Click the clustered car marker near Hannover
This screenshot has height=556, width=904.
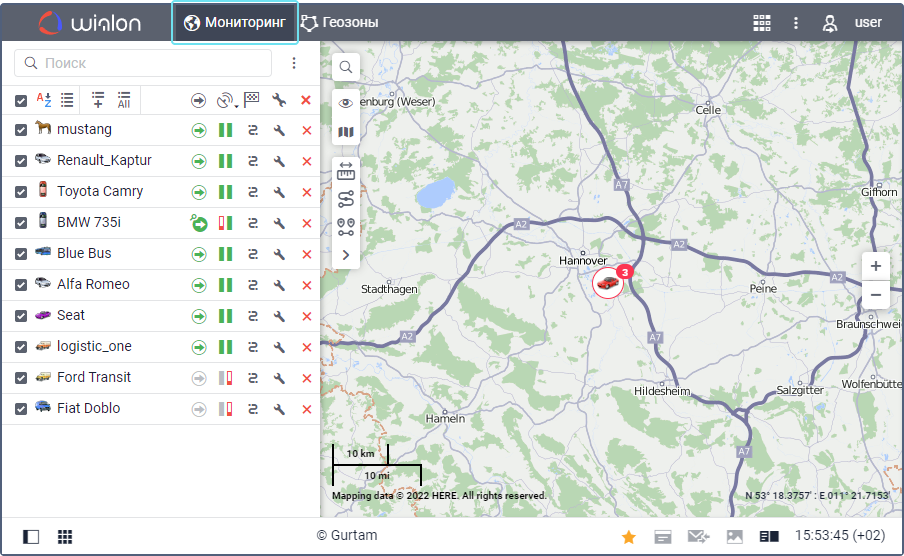(x=607, y=283)
